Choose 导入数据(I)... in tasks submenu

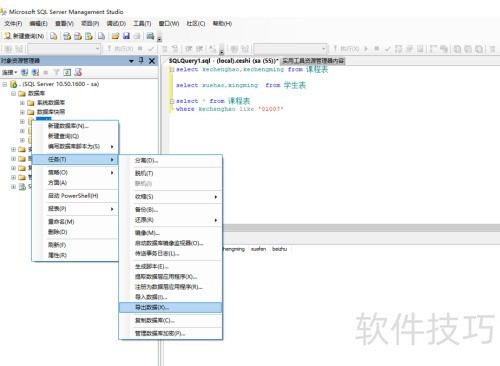click(171, 297)
